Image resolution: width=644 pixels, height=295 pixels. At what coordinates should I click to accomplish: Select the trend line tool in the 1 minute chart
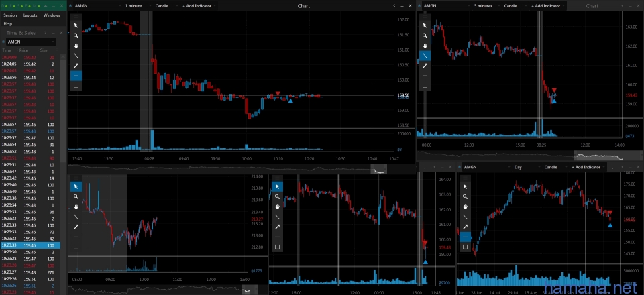pos(76,56)
